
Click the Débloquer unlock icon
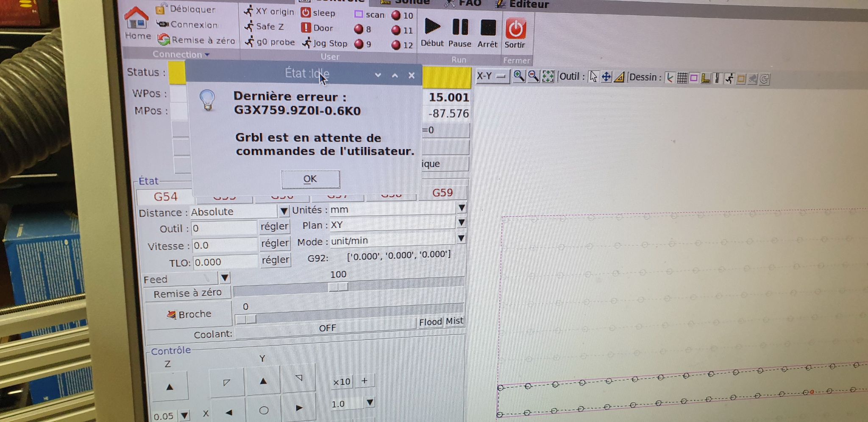tap(161, 8)
